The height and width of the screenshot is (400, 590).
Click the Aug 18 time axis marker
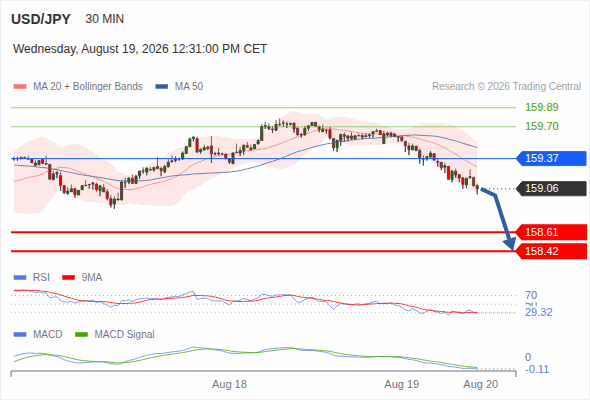coord(229,384)
